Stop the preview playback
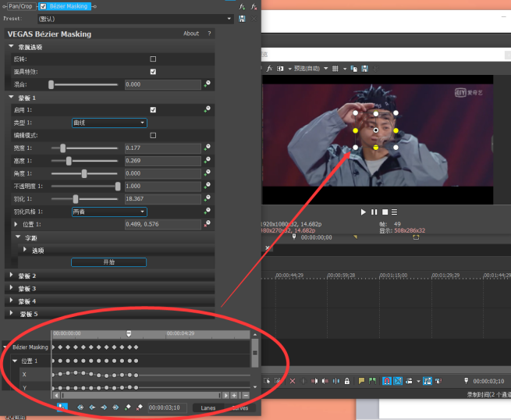 (x=385, y=212)
